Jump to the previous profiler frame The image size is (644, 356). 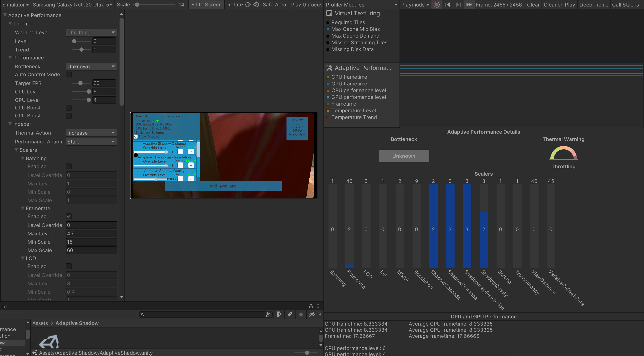pos(447,5)
